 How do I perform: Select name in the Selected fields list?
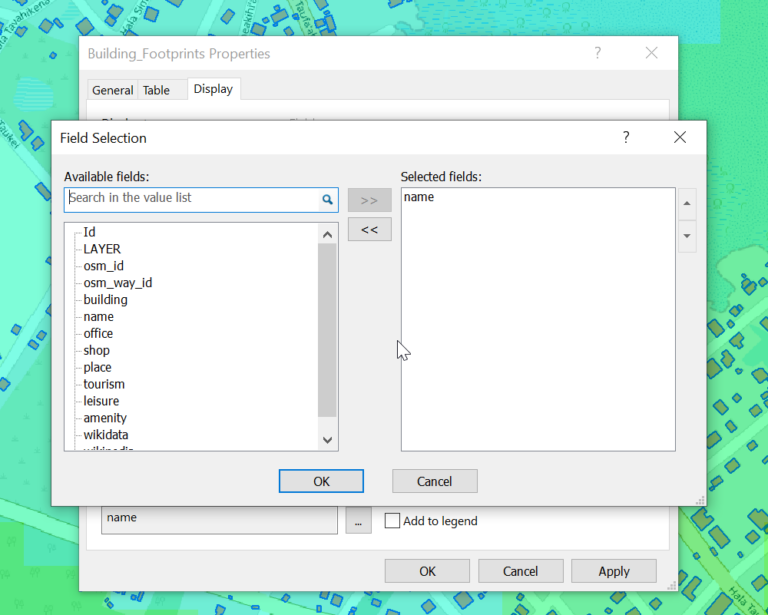coord(419,198)
